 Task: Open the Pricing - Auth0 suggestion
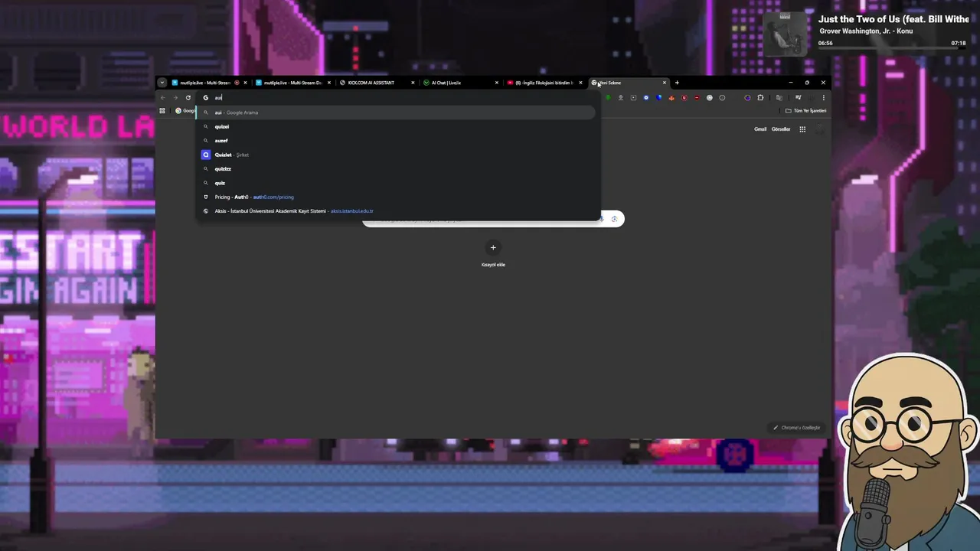coord(397,197)
